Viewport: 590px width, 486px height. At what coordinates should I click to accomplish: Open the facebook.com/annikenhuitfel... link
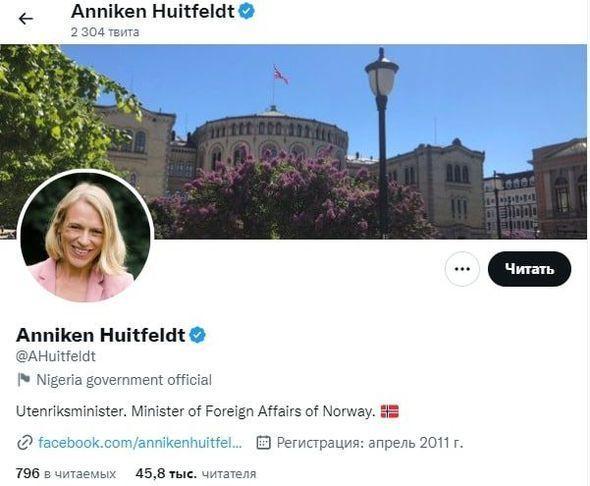tap(140, 443)
